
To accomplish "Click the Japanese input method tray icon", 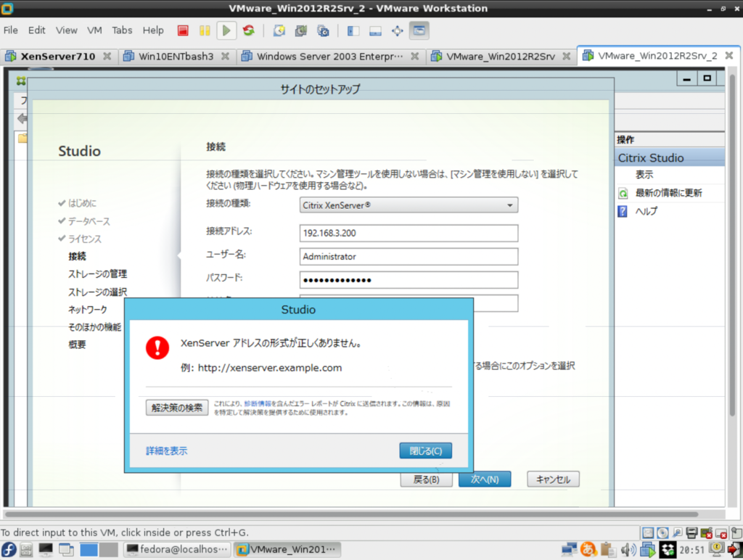I will (588, 549).
